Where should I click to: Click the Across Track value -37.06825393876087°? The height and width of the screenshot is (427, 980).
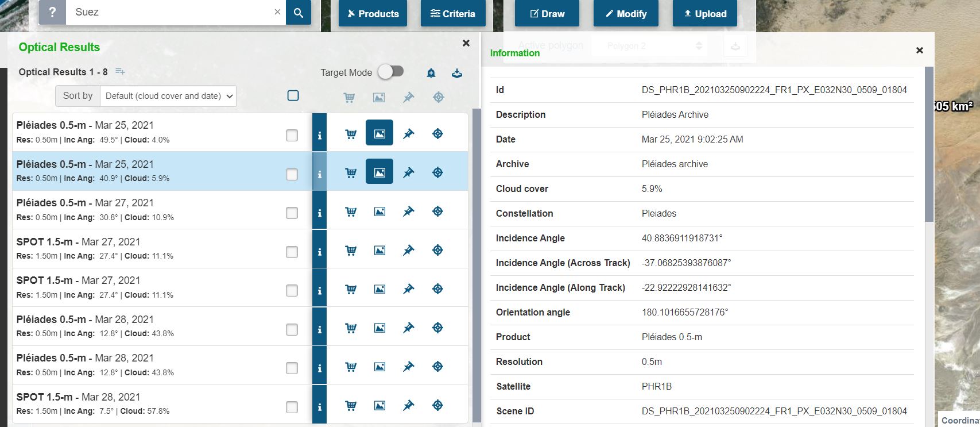click(x=687, y=263)
